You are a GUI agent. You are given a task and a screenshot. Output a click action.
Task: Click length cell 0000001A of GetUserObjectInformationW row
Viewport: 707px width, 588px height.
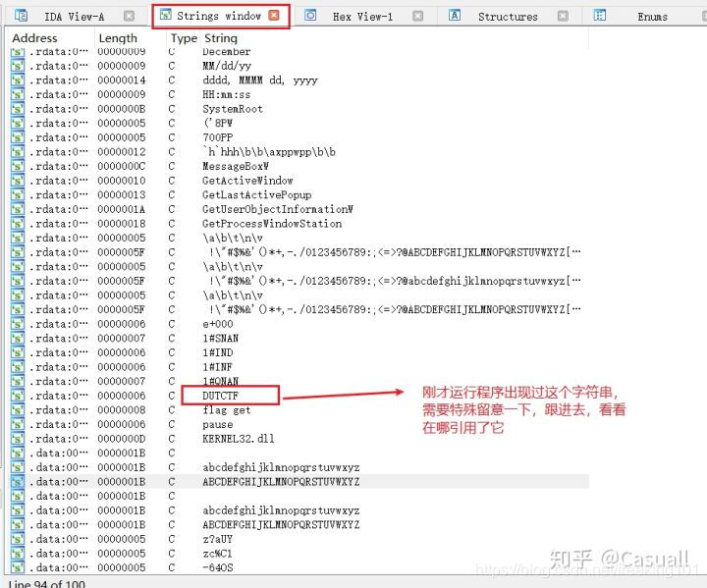pyautogui.click(x=122, y=209)
